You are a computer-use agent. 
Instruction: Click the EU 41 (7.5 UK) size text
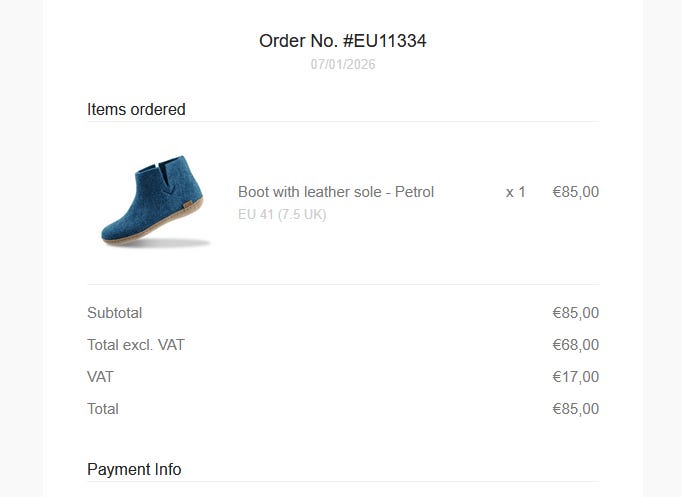(x=282, y=214)
